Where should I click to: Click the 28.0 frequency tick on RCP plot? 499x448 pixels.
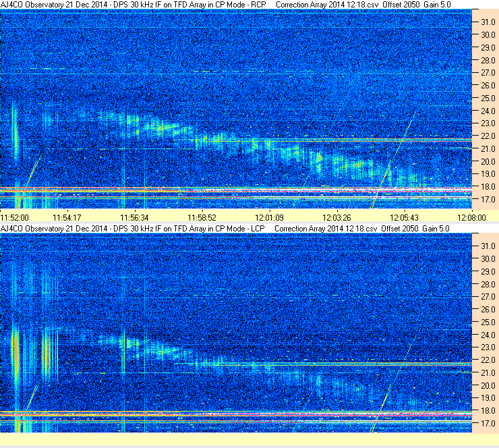pyautogui.click(x=488, y=61)
